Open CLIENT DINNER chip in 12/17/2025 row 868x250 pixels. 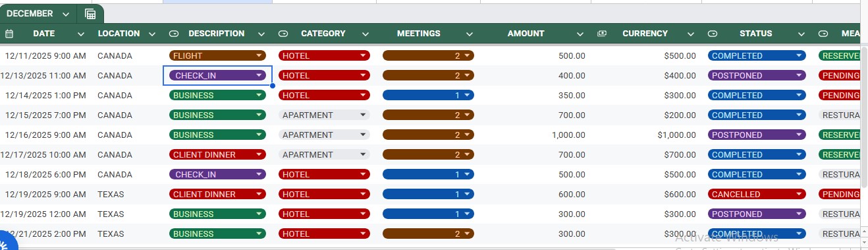259,155
